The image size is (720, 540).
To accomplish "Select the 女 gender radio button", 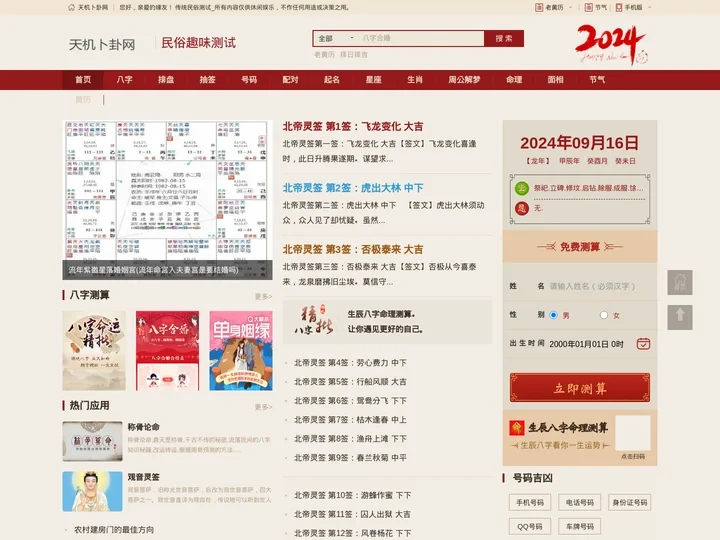I will coord(603,315).
